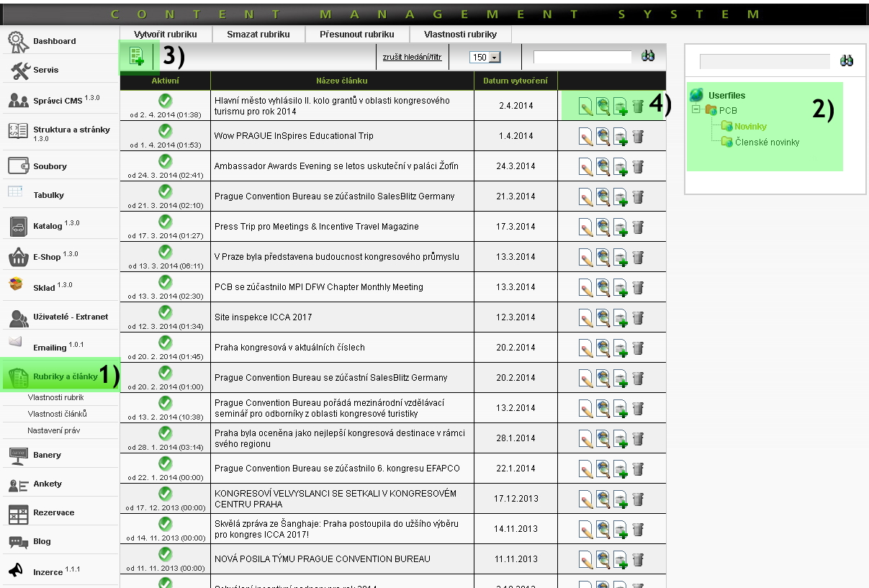869x588 pixels.
Task: Select the Novinky folder in tree
Action: [750, 127]
